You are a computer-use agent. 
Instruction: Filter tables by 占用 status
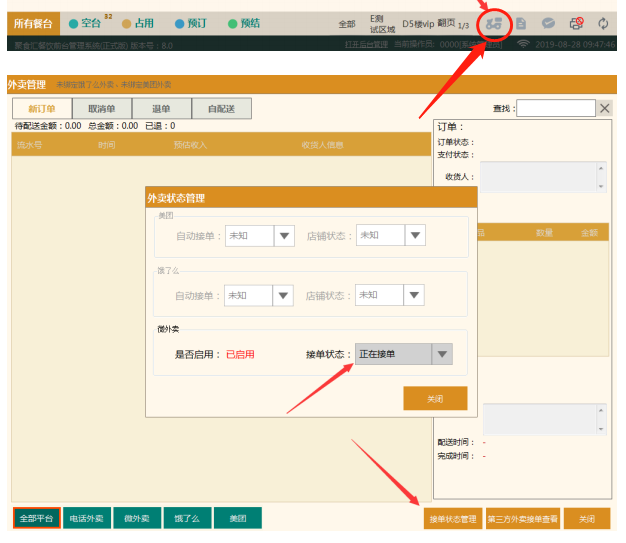(139, 23)
